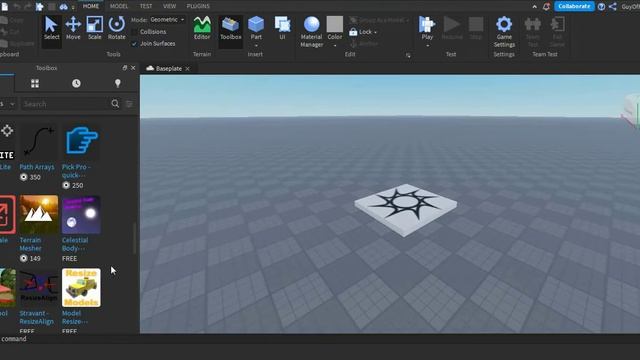Activate the Scale tool
This screenshot has width=640, height=360.
click(x=95, y=29)
